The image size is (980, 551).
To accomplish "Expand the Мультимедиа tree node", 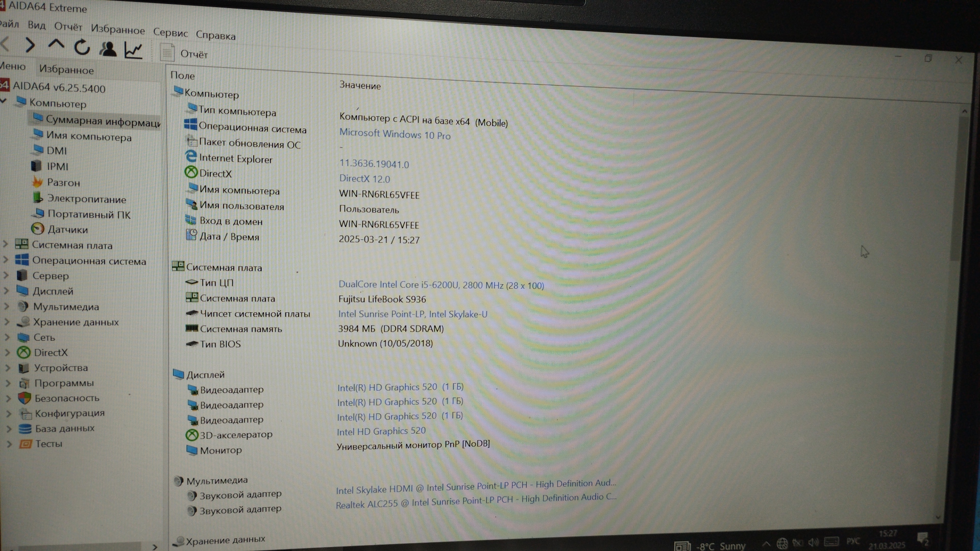I will click(x=7, y=307).
